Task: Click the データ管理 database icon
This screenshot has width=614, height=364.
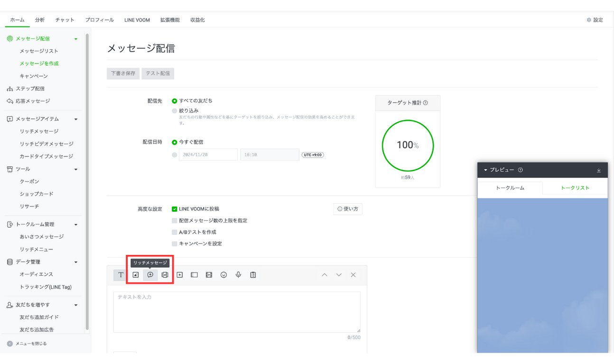Action: coord(10,262)
